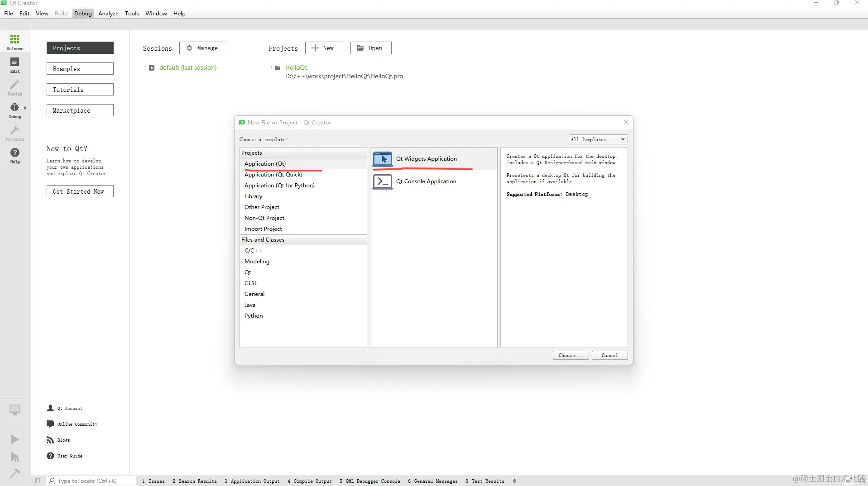Select C/C++ under Files and Classes
Screen dimensions: 868x486
[303, 251]
